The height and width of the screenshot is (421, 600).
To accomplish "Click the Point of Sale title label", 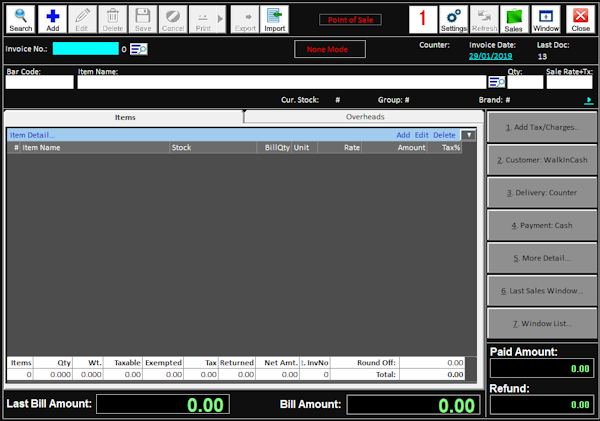I will pyautogui.click(x=350, y=20).
